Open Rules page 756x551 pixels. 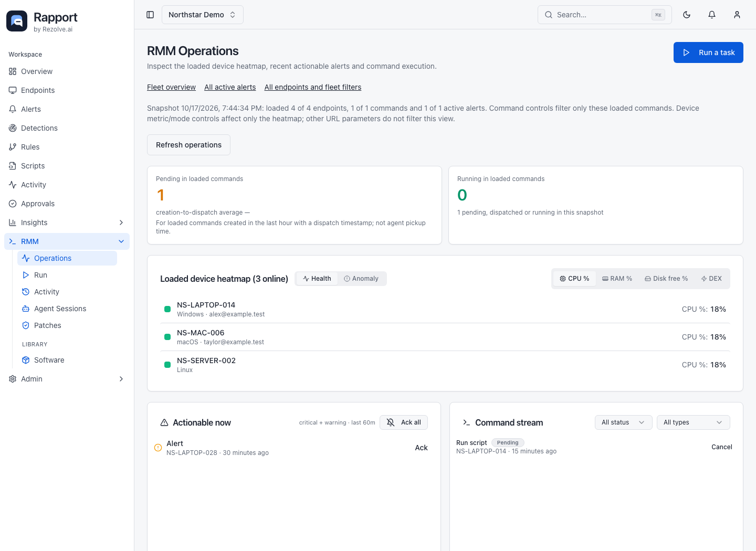67,147
